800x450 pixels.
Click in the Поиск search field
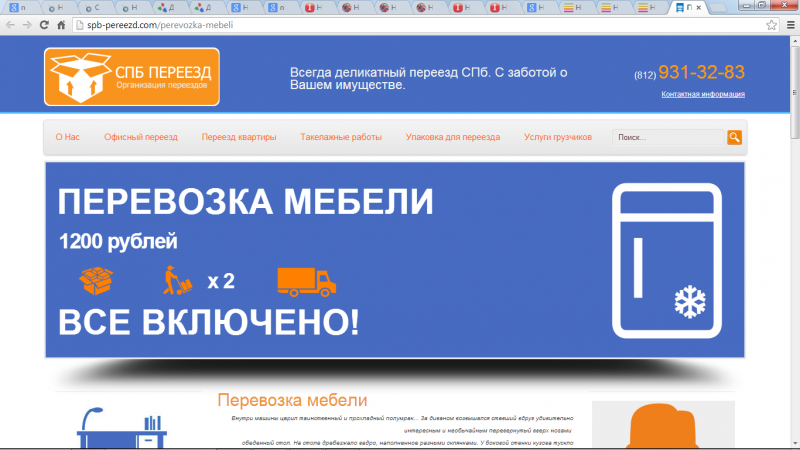[x=667, y=137]
